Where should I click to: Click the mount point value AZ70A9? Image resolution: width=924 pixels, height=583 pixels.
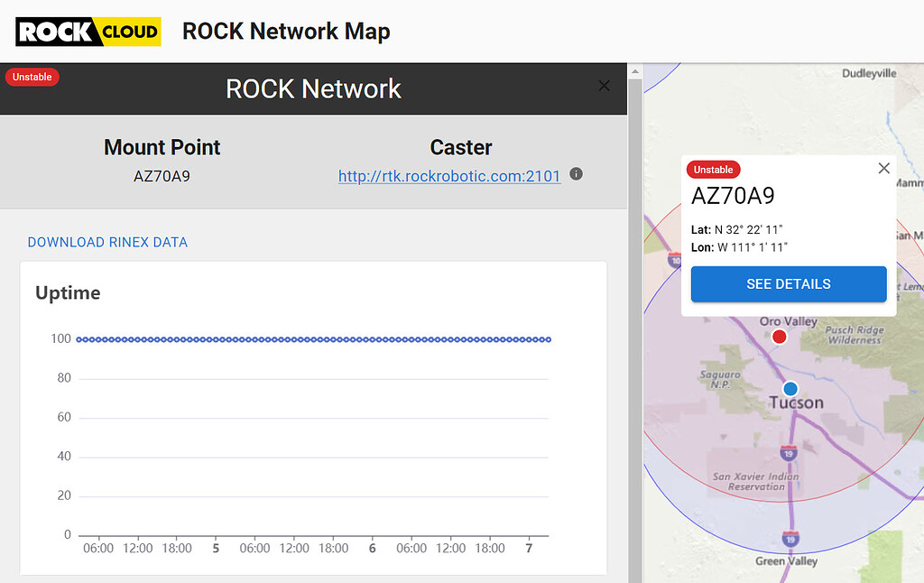coord(162,176)
